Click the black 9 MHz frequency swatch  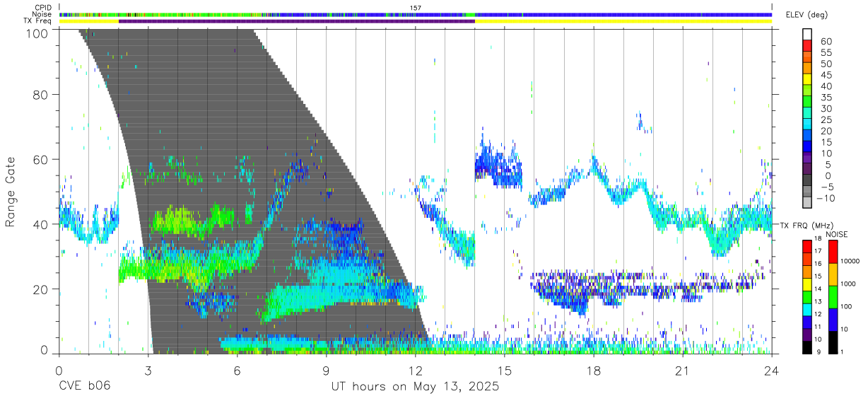pyautogui.click(x=807, y=348)
